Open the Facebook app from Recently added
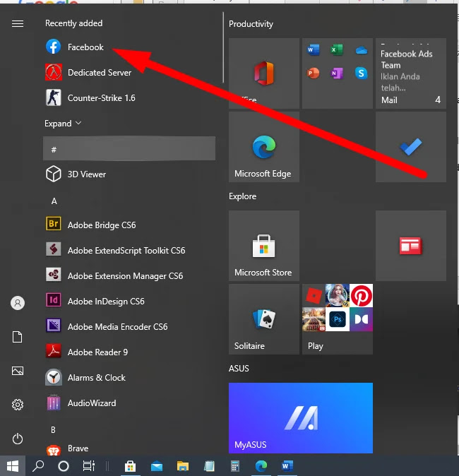This screenshot has width=459, height=476. coord(129,47)
